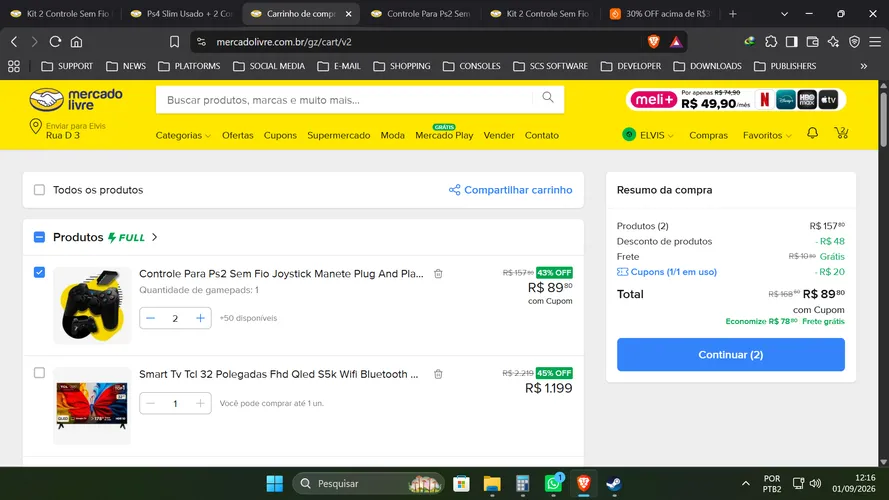Go to the browser home page

point(77,42)
